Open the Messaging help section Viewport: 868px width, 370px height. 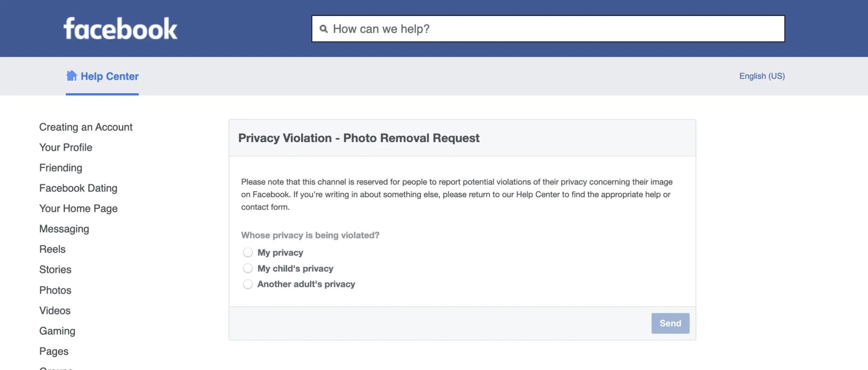point(64,229)
